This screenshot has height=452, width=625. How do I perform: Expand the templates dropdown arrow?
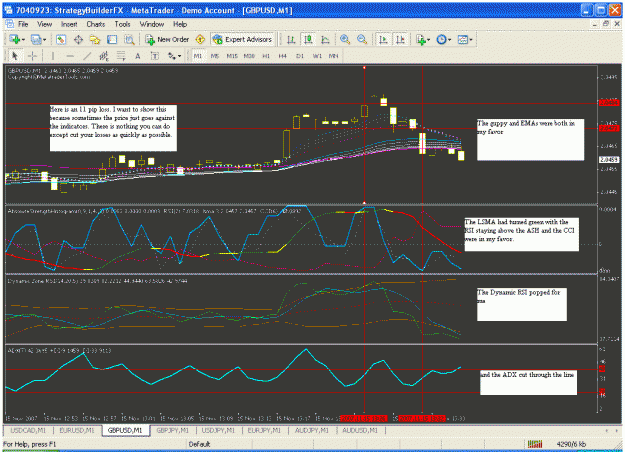click(471, 40)
